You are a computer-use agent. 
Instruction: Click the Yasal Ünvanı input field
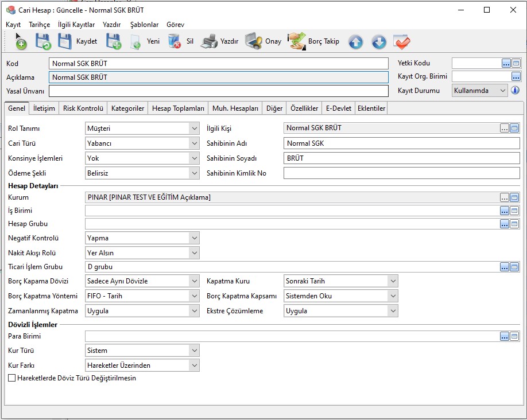pyautogui.click(x=218, y=91)
